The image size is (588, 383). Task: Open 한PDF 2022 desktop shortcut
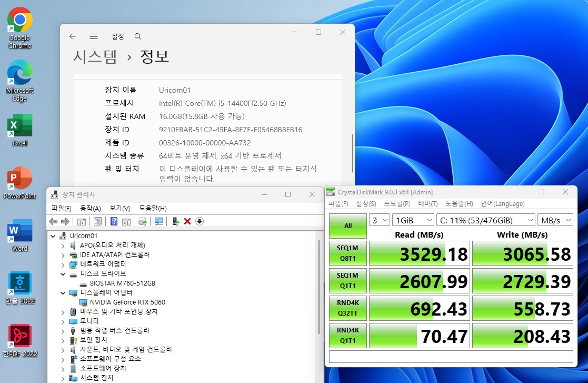[20, 341]
